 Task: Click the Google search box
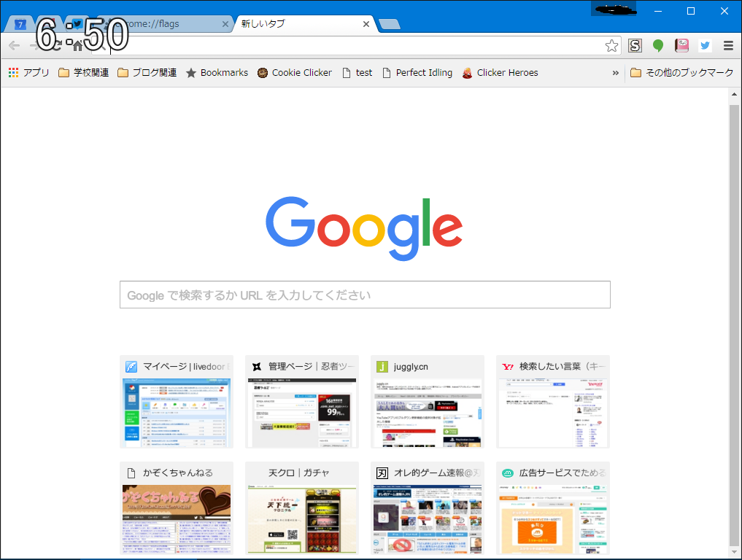tap(365, 295)
